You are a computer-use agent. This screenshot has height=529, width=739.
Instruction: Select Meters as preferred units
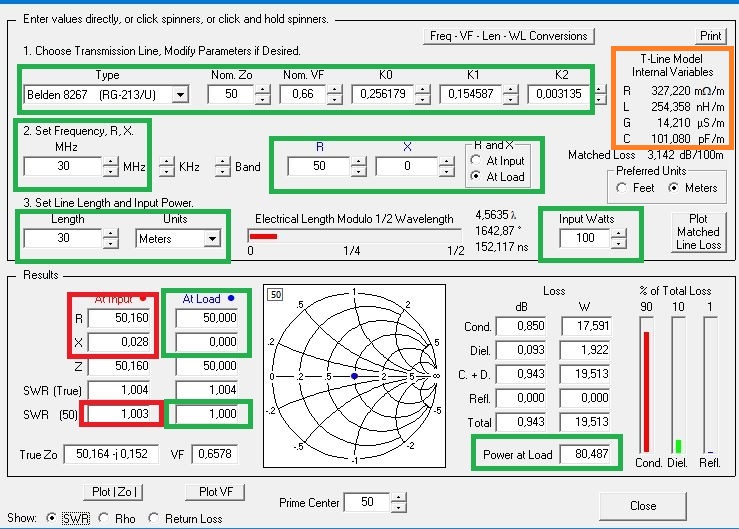point(673,188)
